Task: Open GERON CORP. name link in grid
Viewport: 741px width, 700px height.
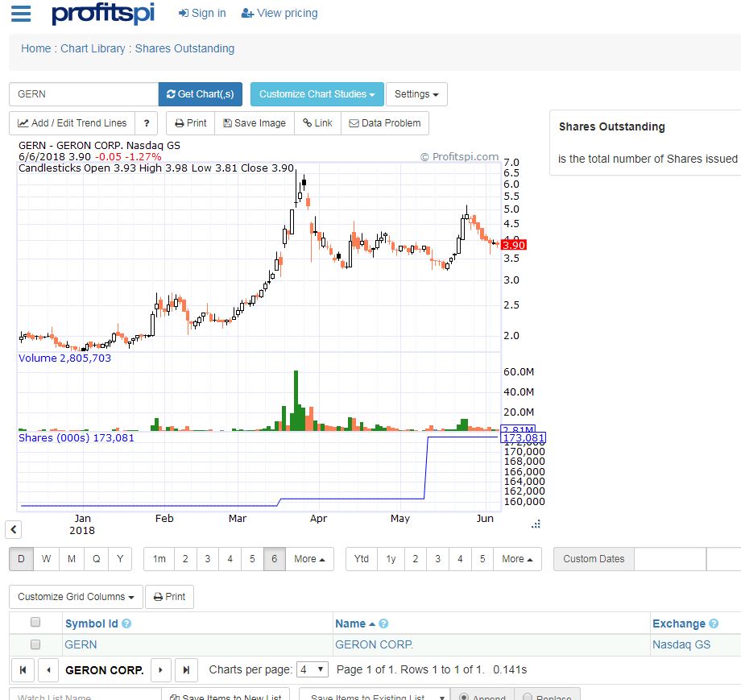Action: 375,644
